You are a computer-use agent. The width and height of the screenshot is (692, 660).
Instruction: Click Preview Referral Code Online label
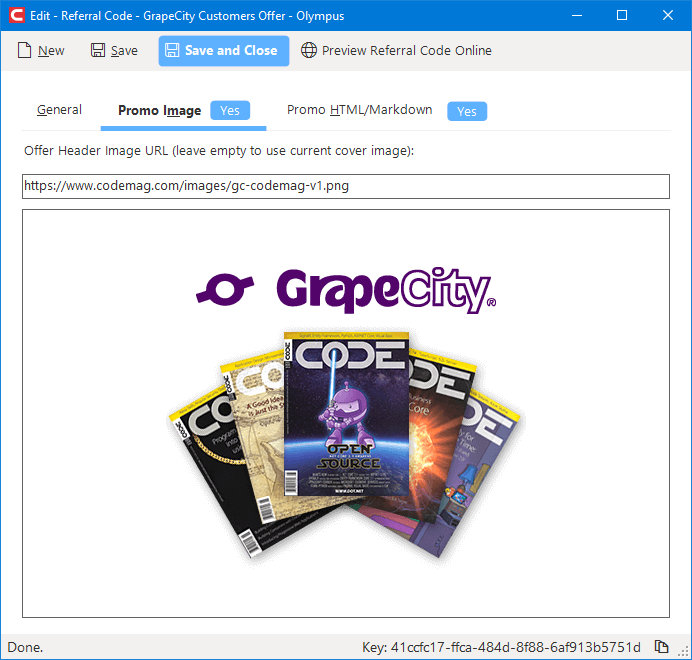pos(406,50)
